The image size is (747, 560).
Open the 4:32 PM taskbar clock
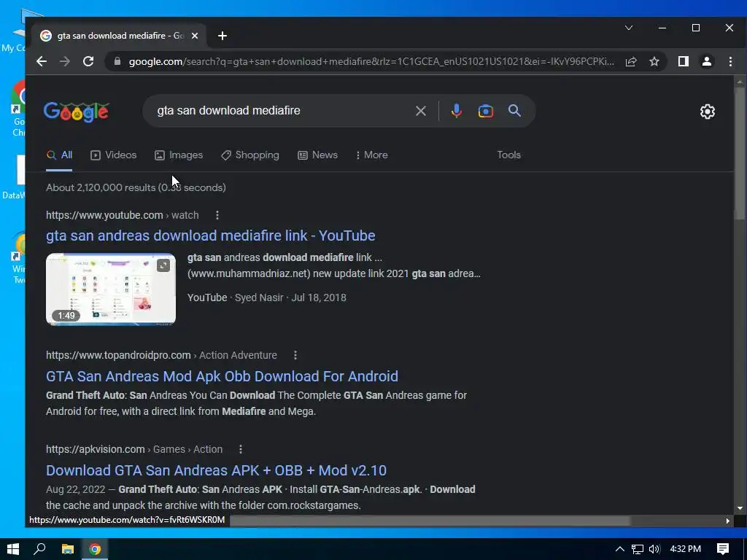click(x=685, y=549)
